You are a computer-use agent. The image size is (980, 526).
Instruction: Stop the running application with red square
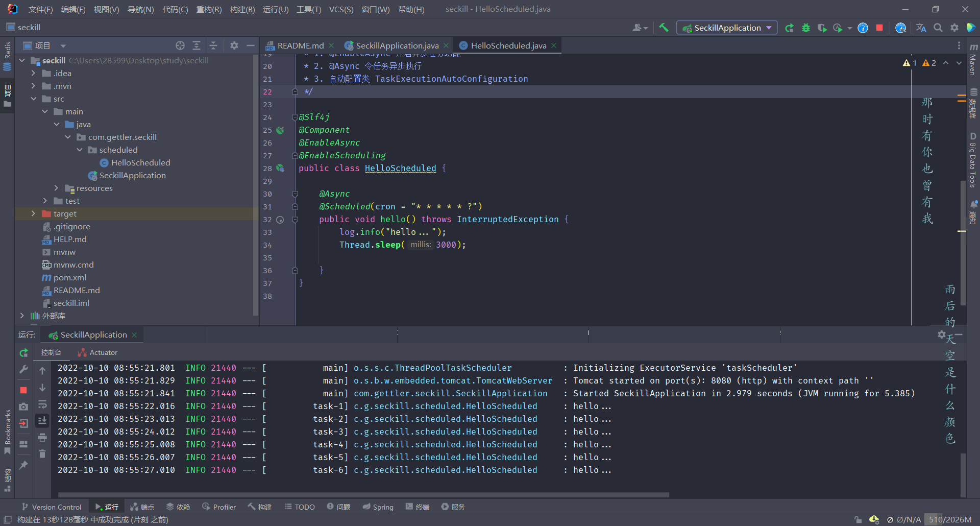879,28
